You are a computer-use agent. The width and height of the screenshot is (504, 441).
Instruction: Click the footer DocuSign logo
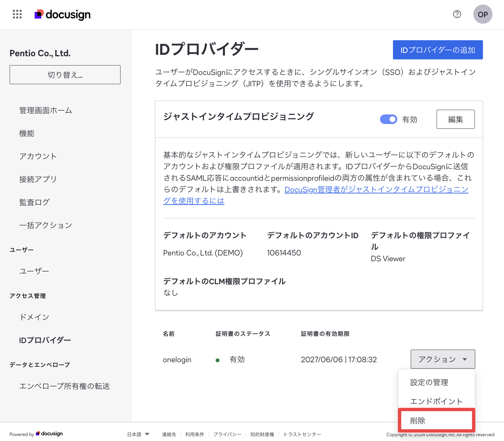point(50,434)
